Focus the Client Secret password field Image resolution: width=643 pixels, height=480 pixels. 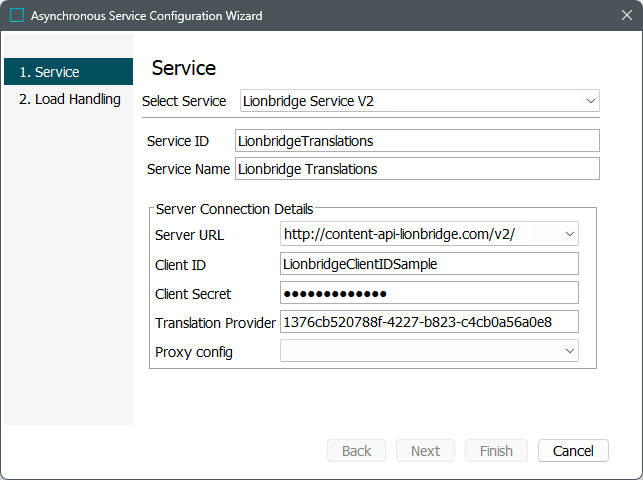[429, 293]
